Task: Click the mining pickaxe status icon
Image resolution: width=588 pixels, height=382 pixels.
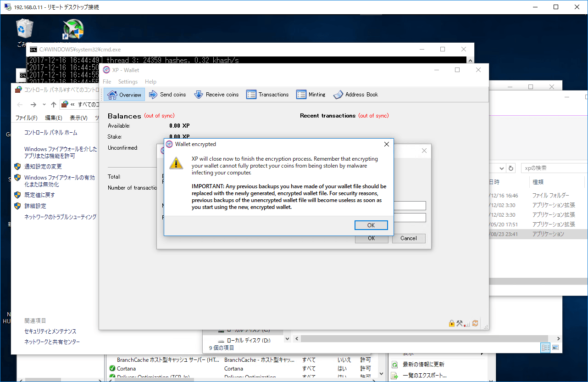Action: (460, 323)
